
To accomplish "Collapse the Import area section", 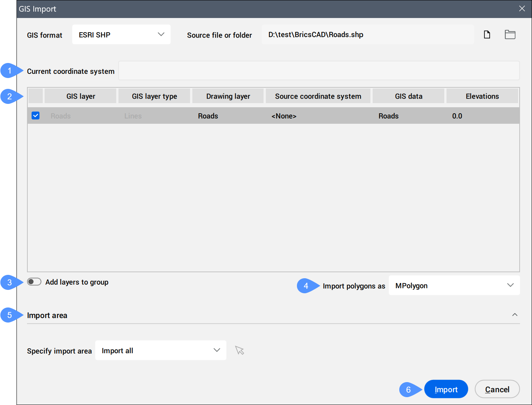I will 515,315.
